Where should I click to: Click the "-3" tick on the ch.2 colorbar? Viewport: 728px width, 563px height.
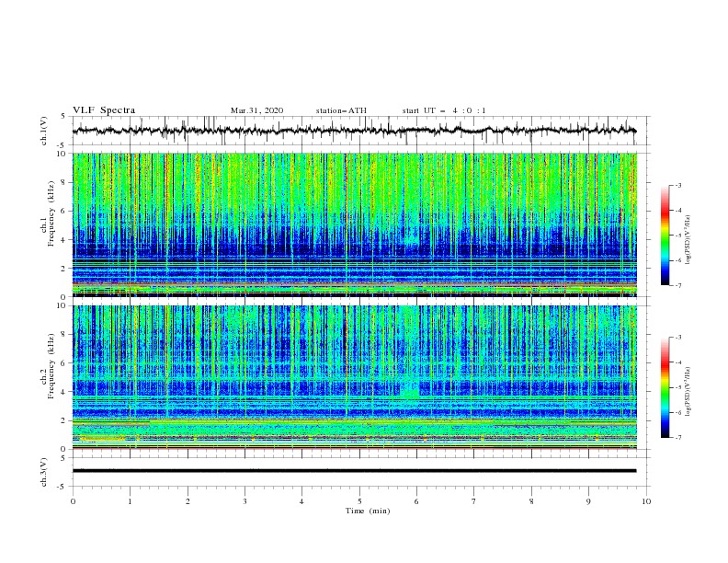point(678,338)
